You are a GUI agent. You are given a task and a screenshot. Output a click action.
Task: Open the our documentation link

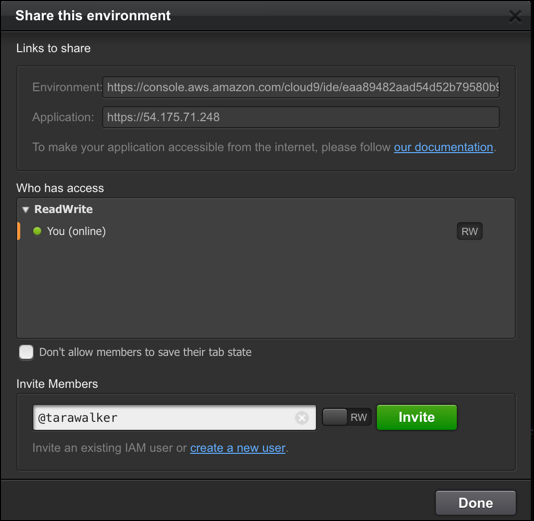(x=443, y=147)
